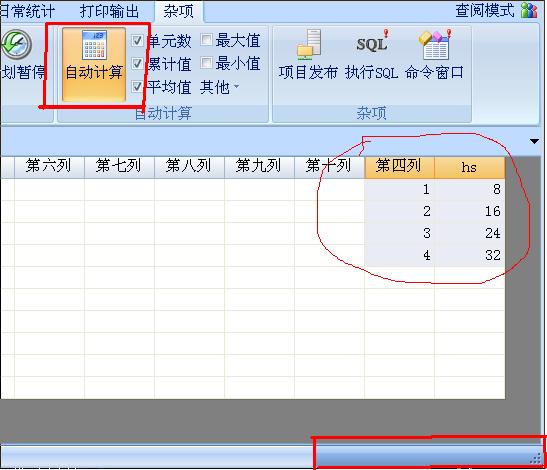This screenshot has height=470, width=547.
Task: Click the clock pause icon
Action: pyautogui.click(x=16, y=45)
